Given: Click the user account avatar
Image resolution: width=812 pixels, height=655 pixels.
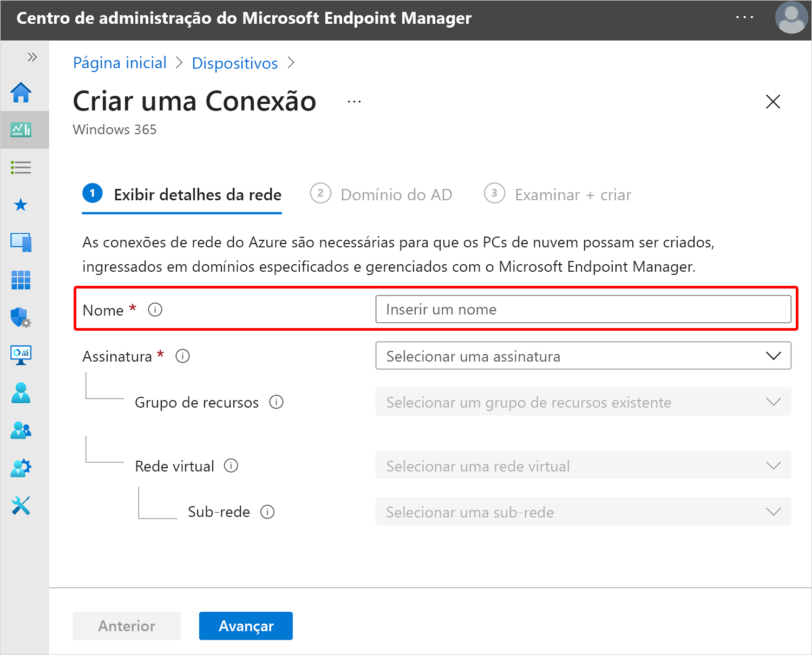Looking at the screenshot, I should click(791, 17).
